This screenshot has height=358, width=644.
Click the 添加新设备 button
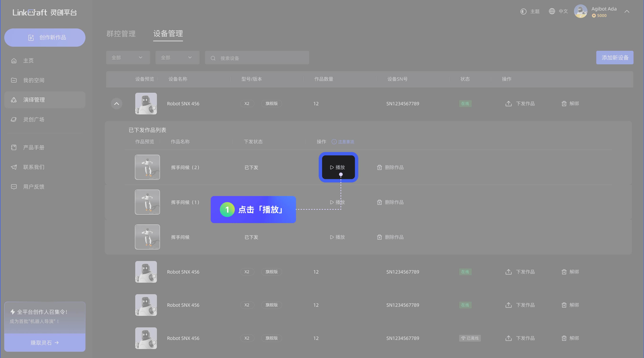[615, 58]
